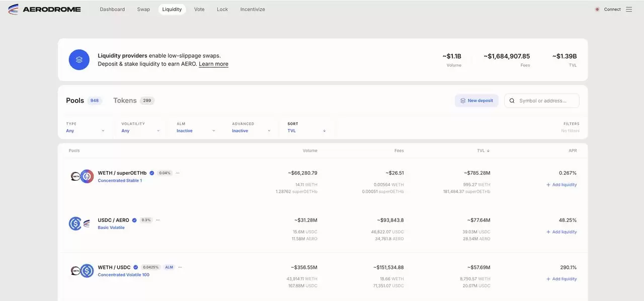644x301 pixels.
Task: Open the Type filter dropdown
Action: 85,130
